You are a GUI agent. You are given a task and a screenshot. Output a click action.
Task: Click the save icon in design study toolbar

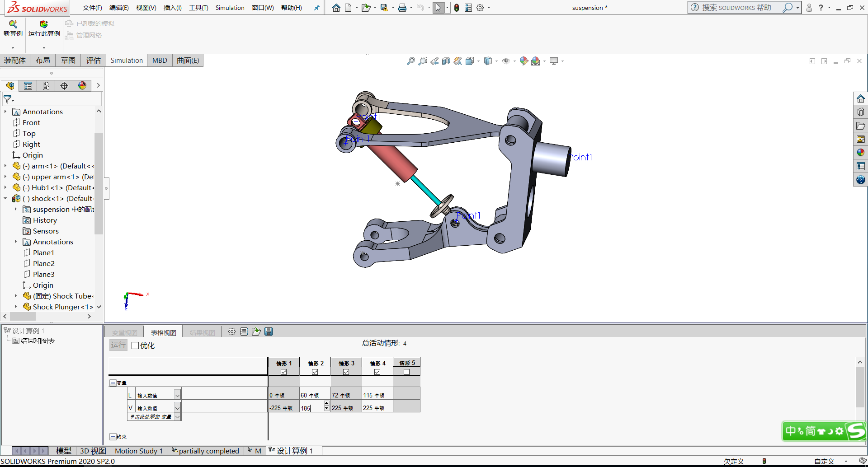click(x=269, y=332)
